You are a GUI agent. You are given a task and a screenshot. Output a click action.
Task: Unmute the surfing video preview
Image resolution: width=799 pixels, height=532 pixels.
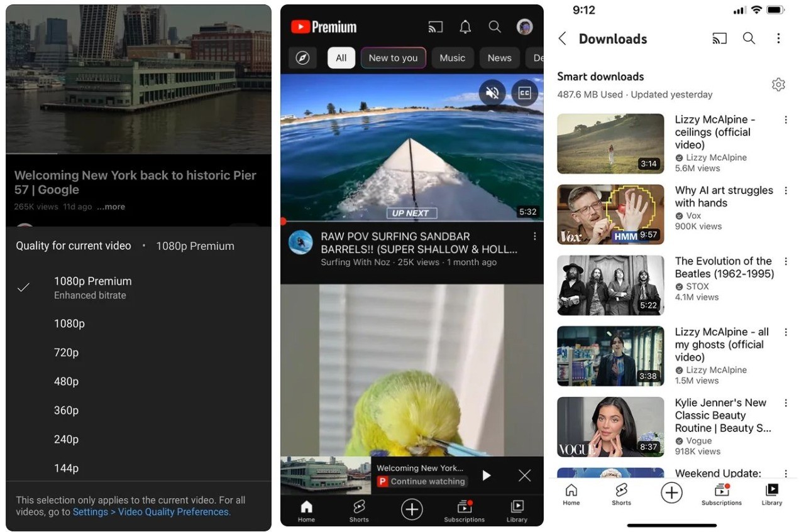click(x=492, y=94)
